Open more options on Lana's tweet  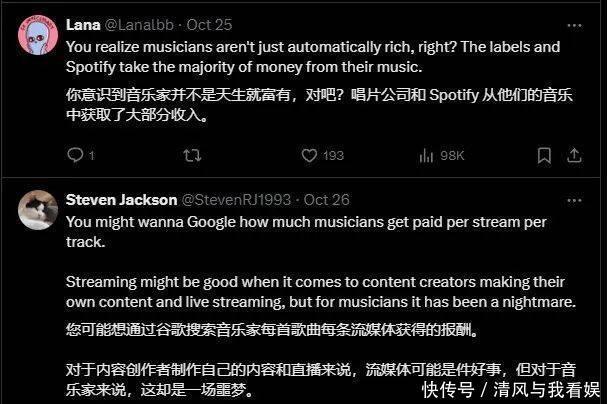tap(574, 26)
